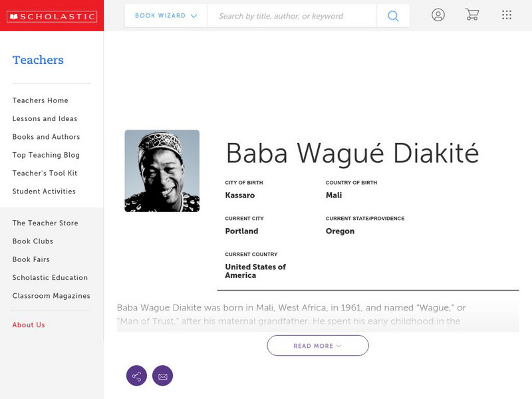Click the search magnifier icon
Screen dimensions: 532x399
[x=393, y=16]
